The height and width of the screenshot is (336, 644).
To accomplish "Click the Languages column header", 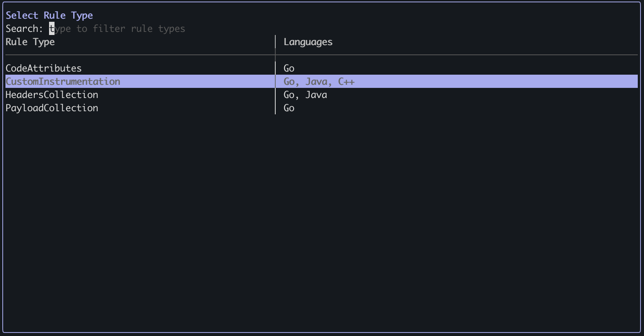I will 308,42.
